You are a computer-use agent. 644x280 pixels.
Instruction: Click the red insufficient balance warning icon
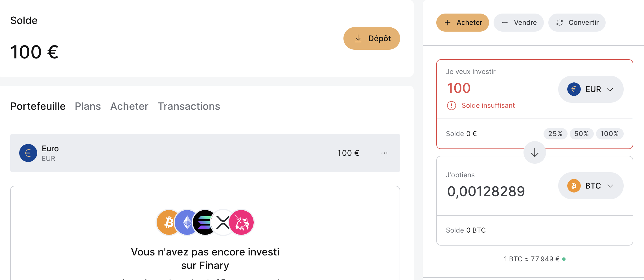tap(452, 106)
